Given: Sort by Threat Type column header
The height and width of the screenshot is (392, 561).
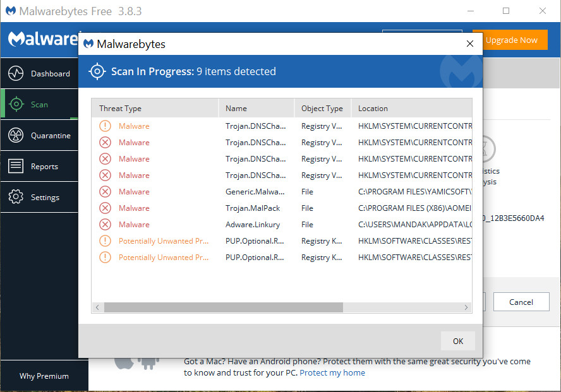Looking at the screenshot, I should pos(155,109).
